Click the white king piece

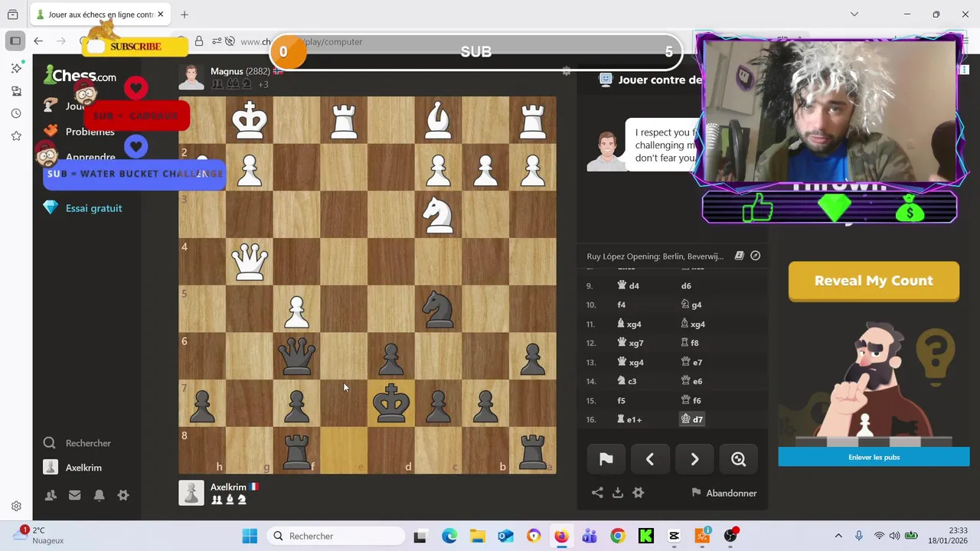[x=250, y=120]
